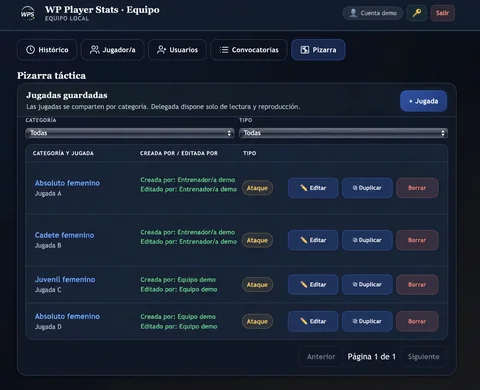480x390 pixels.
Task: Click the Categoría y jugada column header
Action: [63, 153]
